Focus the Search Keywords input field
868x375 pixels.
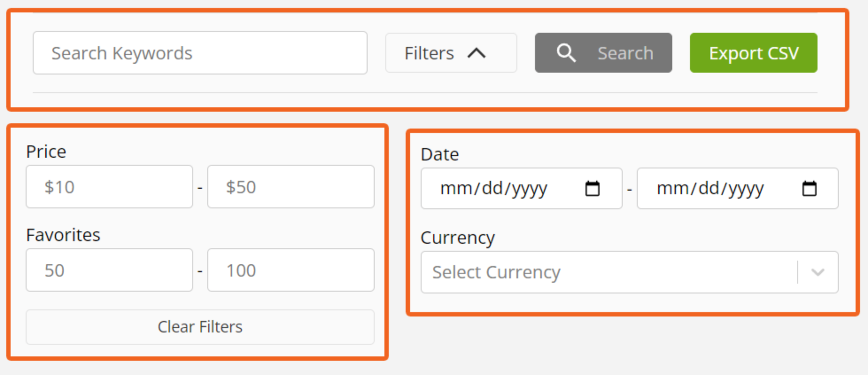[200, 53]
